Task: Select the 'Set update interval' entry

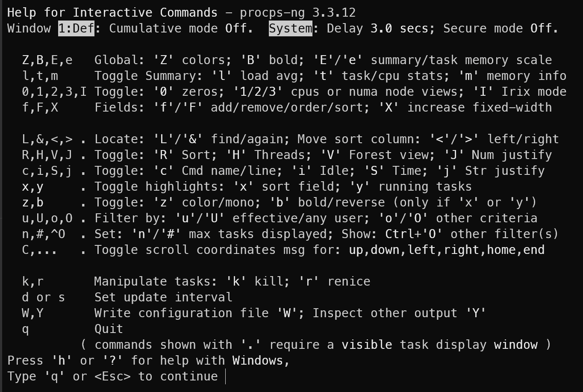Action: pos(163,298)
